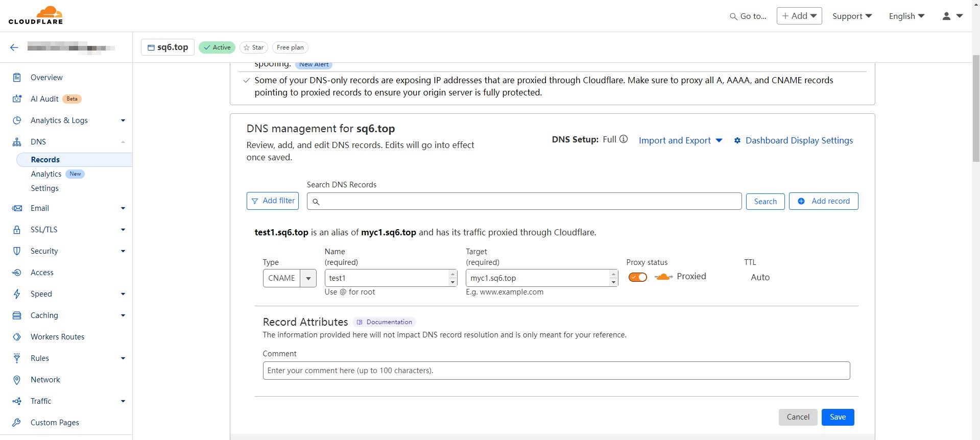Open the Support dropdown menu
The image size is (980, 440).
tap(852, 16)
